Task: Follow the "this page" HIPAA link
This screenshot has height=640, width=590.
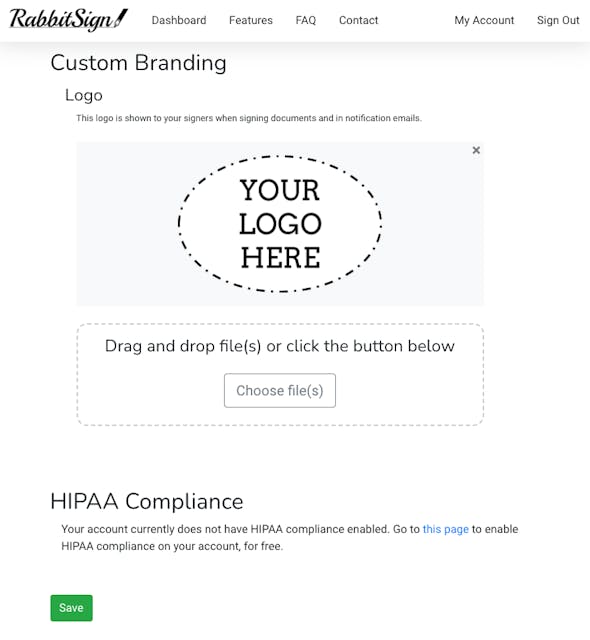Action: pyautogui.click(x=446, y=529)
